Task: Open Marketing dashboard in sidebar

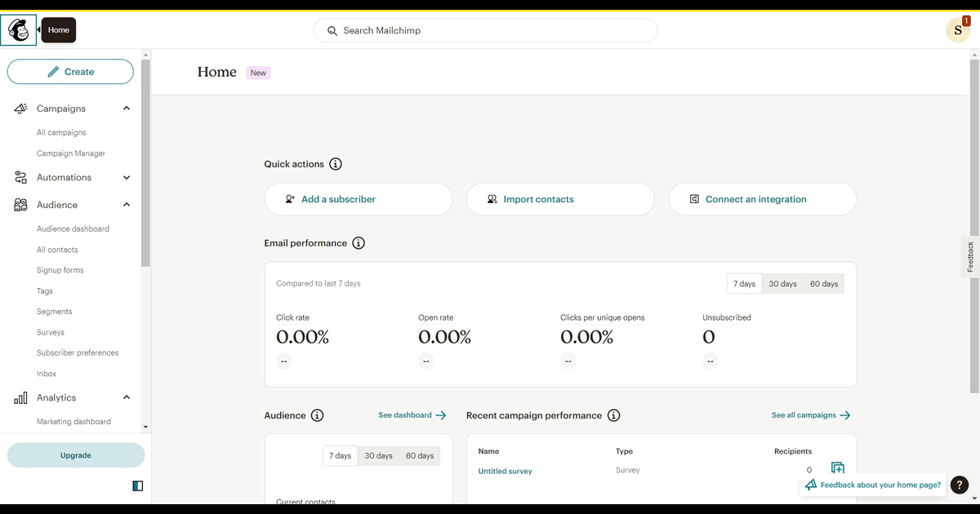Action: (x=73, y=422)
